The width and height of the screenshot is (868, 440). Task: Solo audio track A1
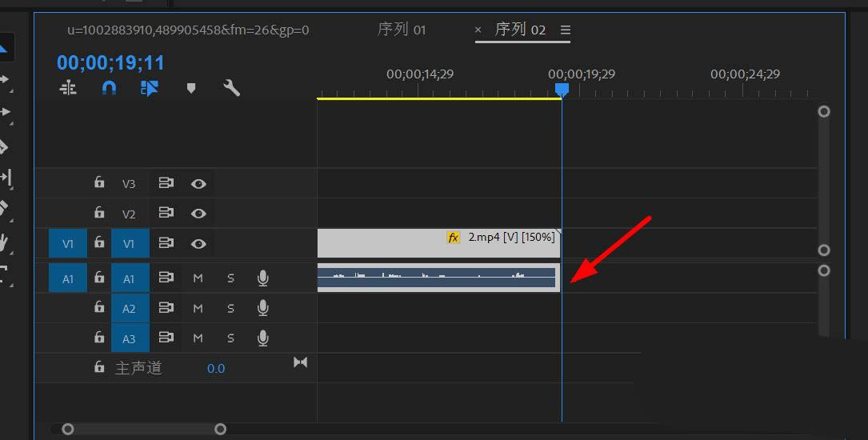pos(231,278)
